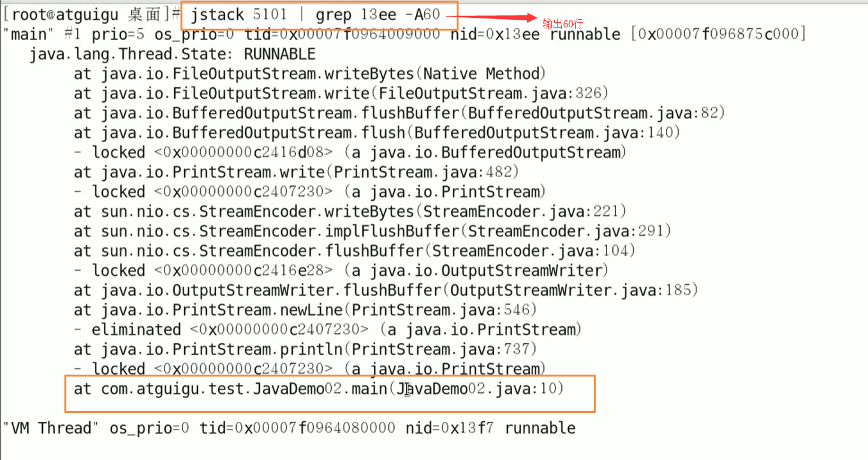
Task: Click the "main" #1 thread header line
Action: 408,34
